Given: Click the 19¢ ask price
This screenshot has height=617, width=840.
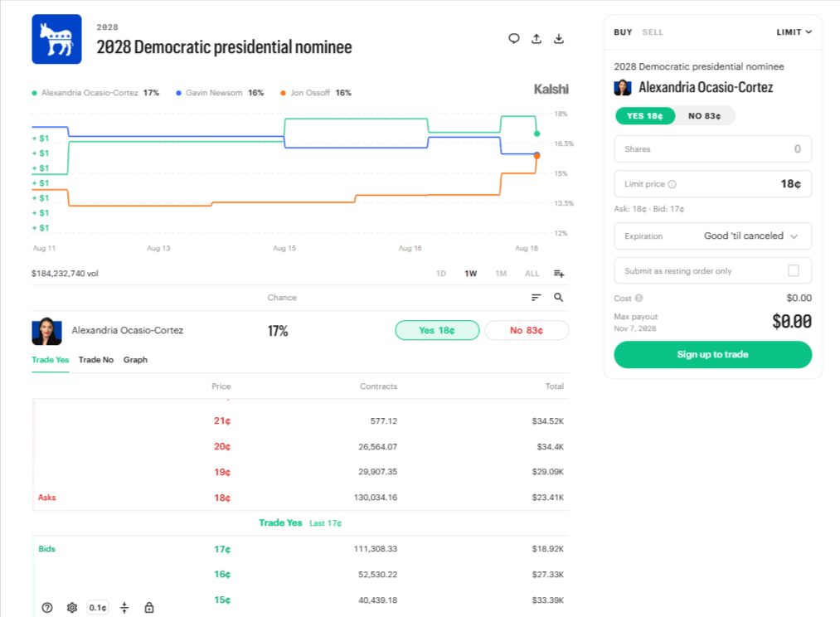Looking at the screenshot, I should (x=222, y=473).
